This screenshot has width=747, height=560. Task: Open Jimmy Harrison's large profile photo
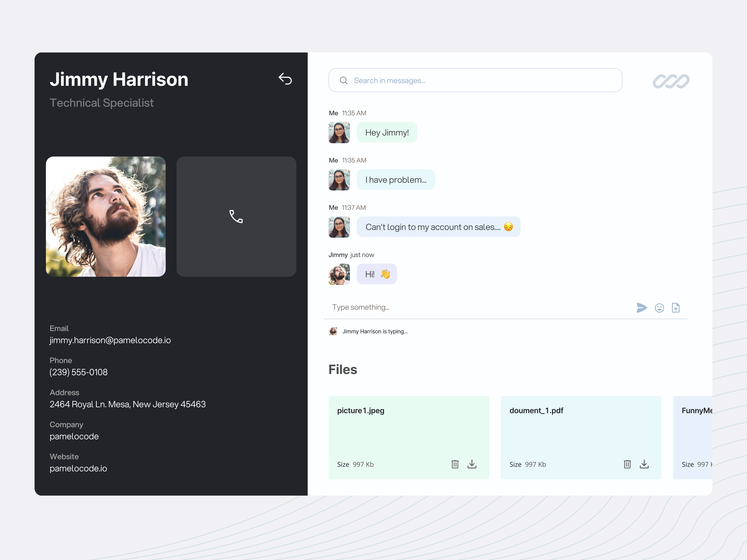(x=106, y=216)
